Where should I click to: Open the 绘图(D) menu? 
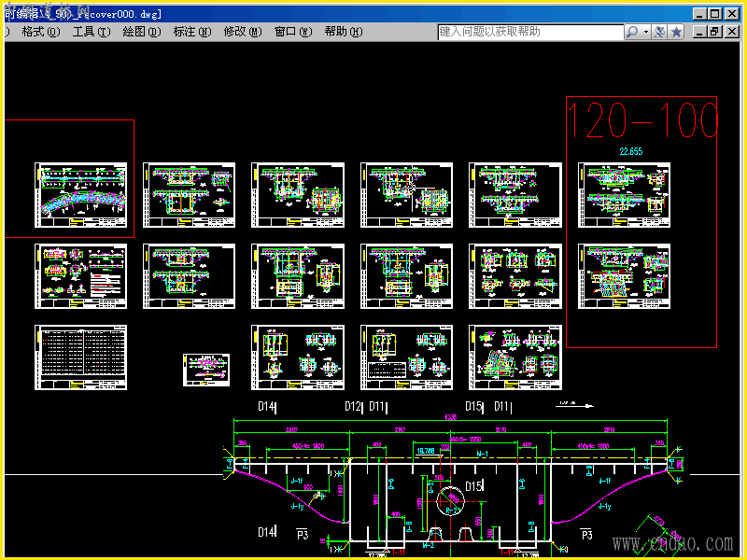[142, 32]
